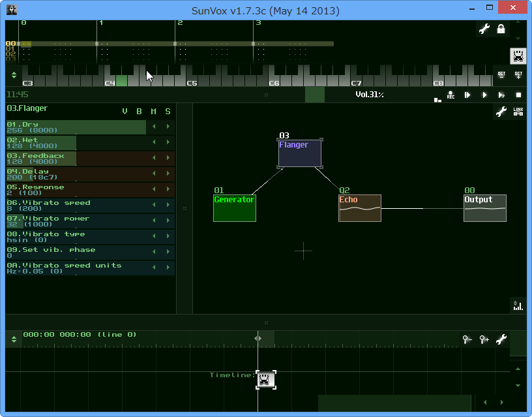
Task: Adjust the 01.Dry slider
Action: 76,127
